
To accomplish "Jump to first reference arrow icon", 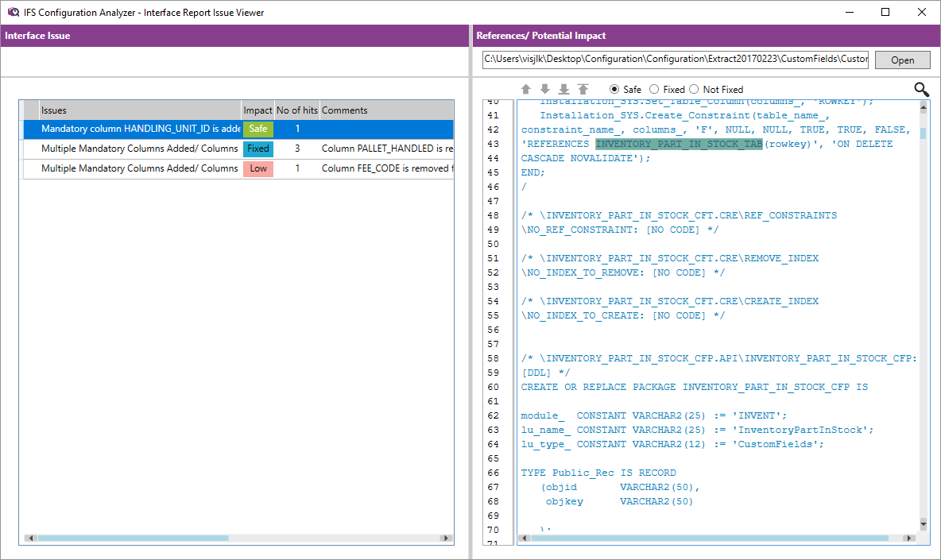I will point(583,90).
